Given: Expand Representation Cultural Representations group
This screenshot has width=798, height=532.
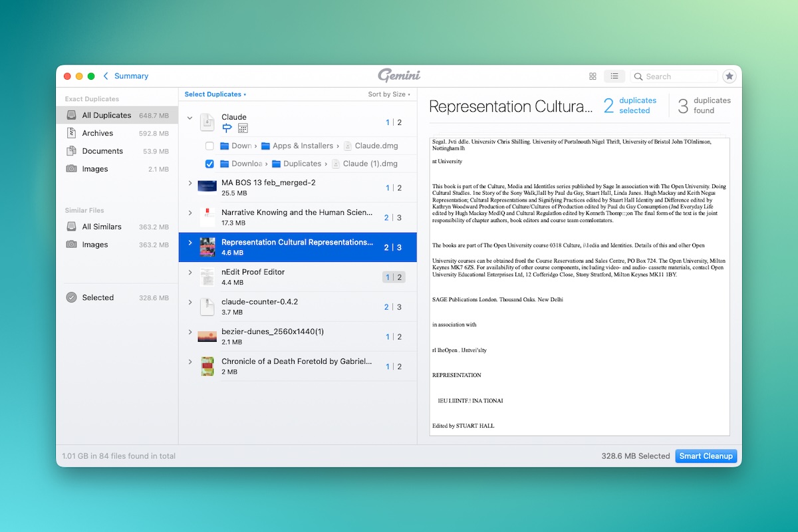Looking at the screenshot, I should [x=190, y=243].
